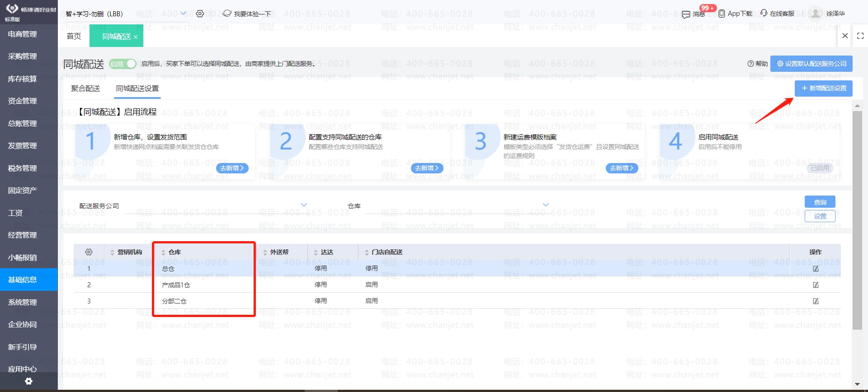Screen dimensions: 868x392
Task: Click 去新增 for step 3 运费模版
Action: point(622,168)
